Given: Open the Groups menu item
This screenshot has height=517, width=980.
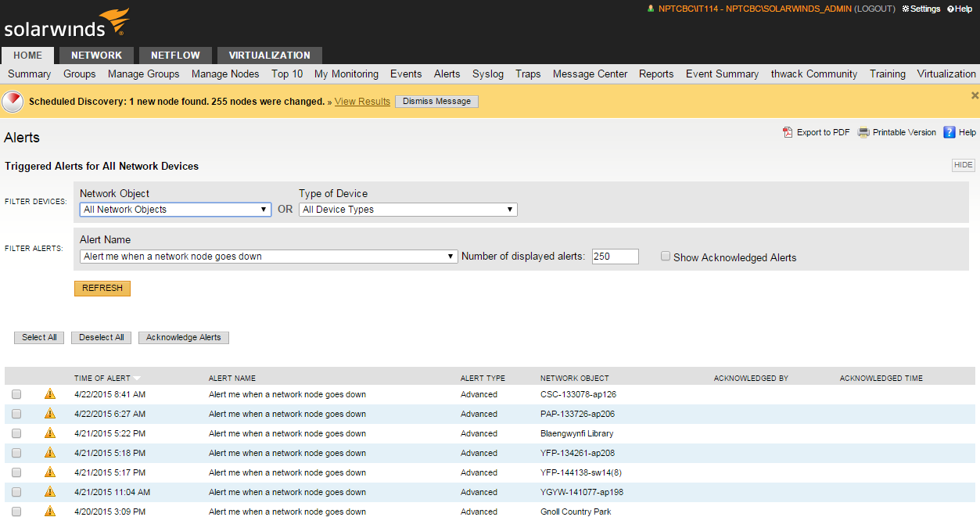Looking at the screenshot, I should pos(80,74).
